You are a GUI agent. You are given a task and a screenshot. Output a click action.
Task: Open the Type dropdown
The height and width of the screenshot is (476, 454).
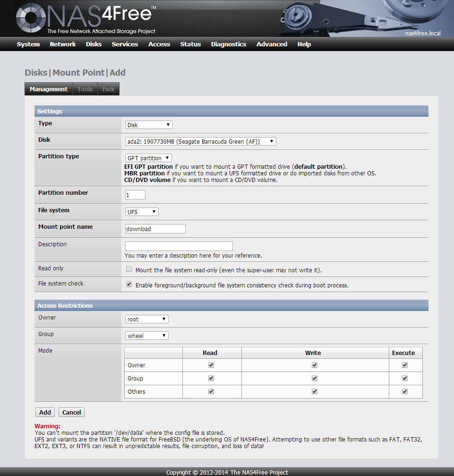[149, 125]
